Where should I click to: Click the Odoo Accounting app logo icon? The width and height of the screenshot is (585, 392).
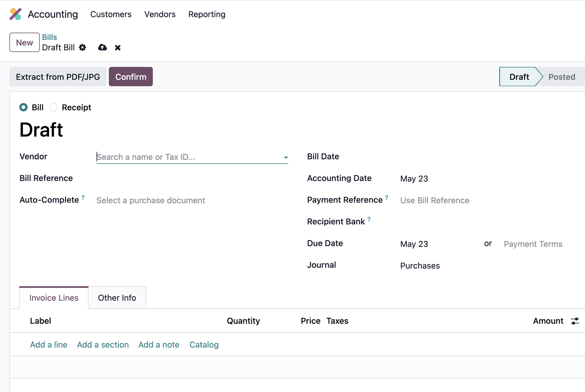point(15,14)
